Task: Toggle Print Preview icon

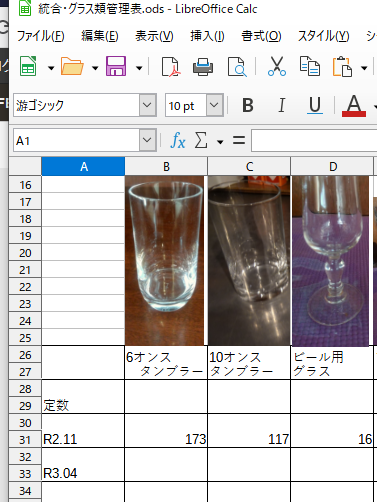Action: (x=237, y=67)
